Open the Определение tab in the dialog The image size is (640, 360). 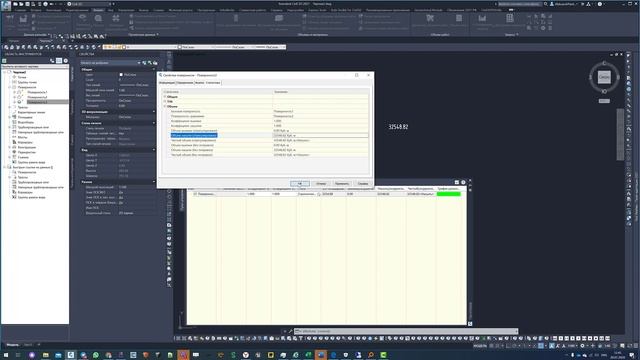click(x=185, y=83)
